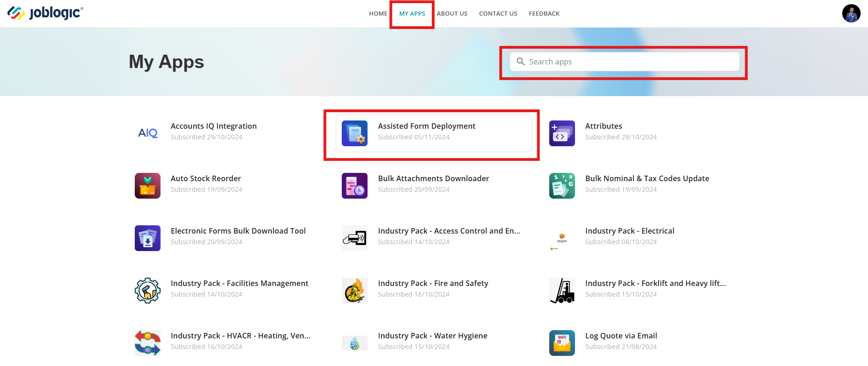This screenshot has width=868, height=366.
Task: Open the Feedback menu item
Action: 544,14
